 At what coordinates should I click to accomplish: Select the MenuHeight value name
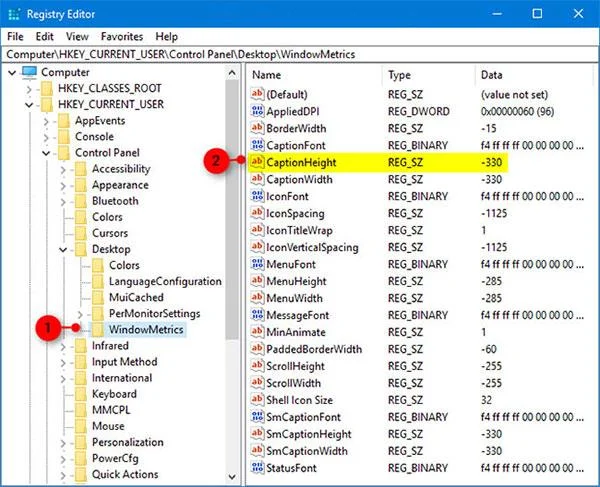(296, 281)
